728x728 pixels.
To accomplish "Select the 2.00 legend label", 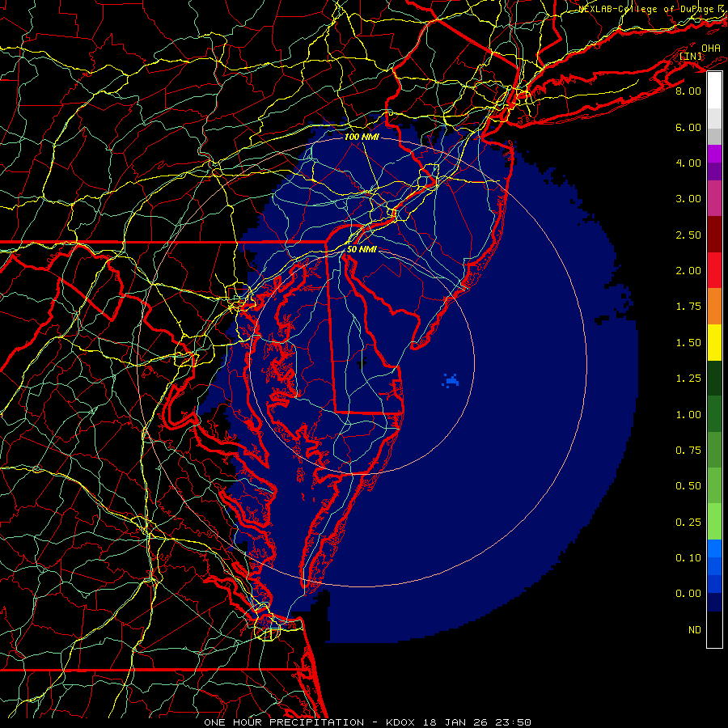I will pyautogui.click(x=688, y=271).
